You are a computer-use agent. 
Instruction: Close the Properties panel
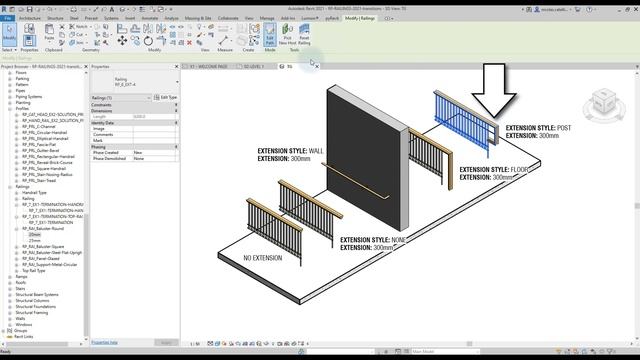[x=177, y=67]
